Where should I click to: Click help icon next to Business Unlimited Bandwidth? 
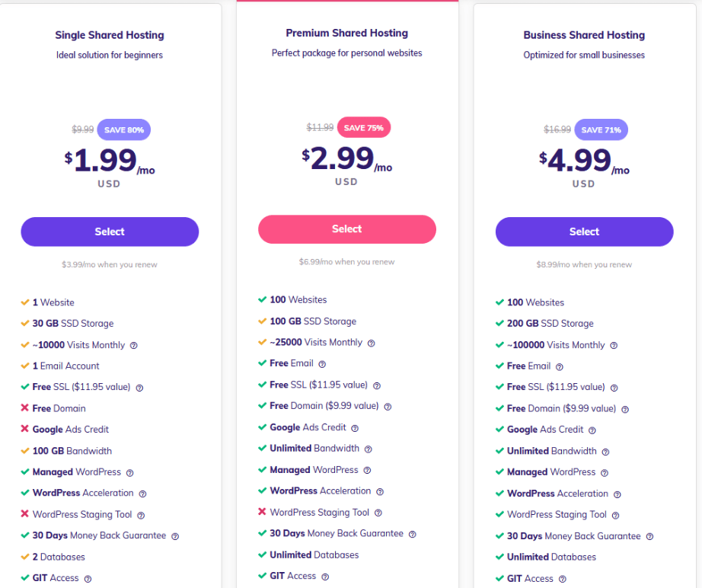click(605, 452)
